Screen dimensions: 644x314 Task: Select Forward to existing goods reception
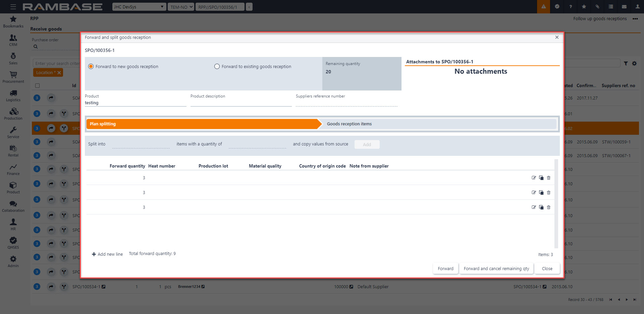pos(217,67)
